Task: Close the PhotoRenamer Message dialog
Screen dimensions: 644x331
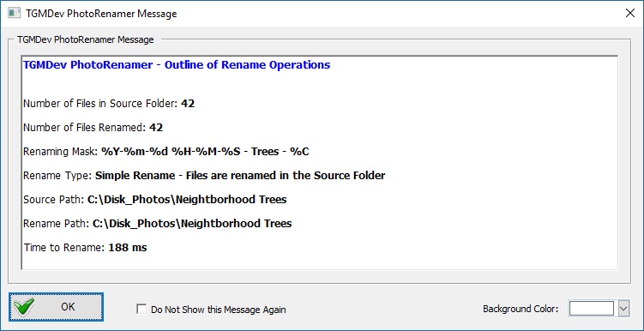Action: point(629,13)
